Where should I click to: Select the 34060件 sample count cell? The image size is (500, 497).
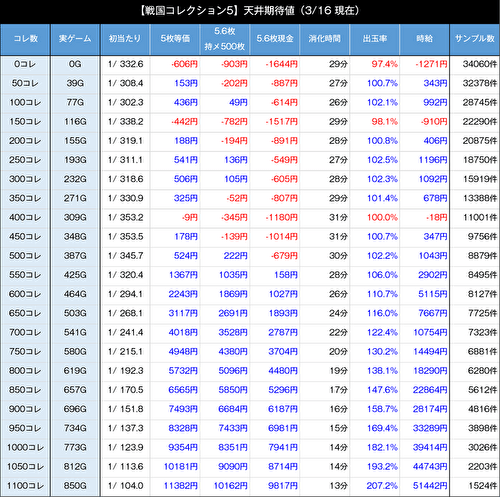coord(480,64)
